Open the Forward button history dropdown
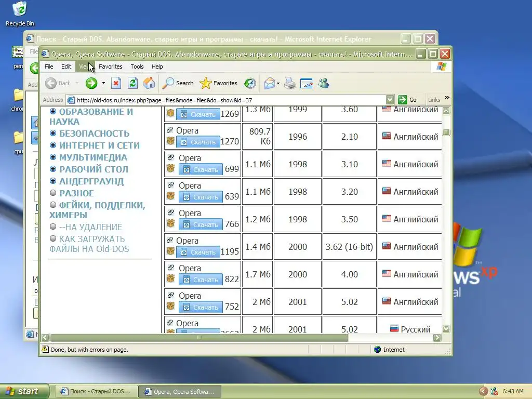Screen dimensions: 532x399 [x=103, y=83]
